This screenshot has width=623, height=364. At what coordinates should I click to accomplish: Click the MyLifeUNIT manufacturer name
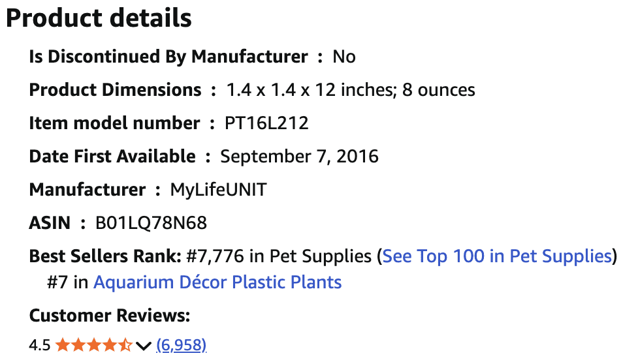(218, 190)
